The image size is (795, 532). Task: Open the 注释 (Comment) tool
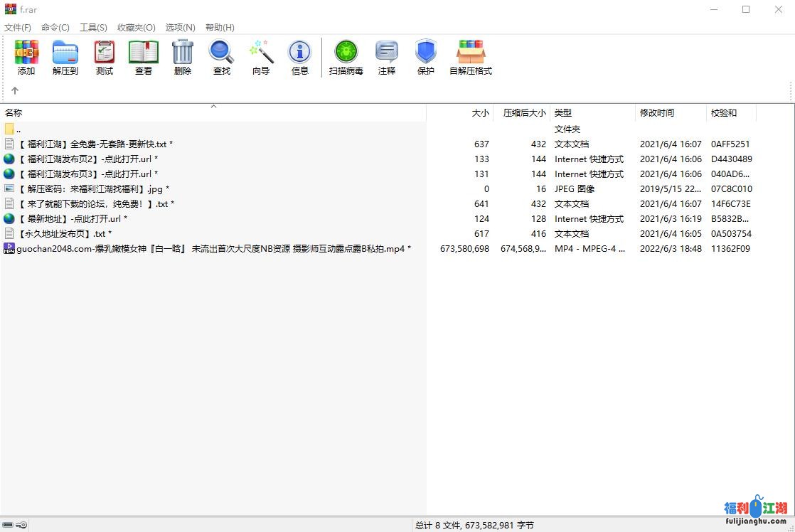[387, 57]
